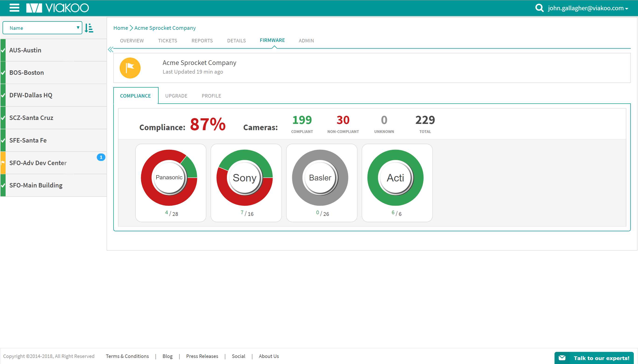
Task: Click the green check status of AUS-Austin
Action: (3, 50)
